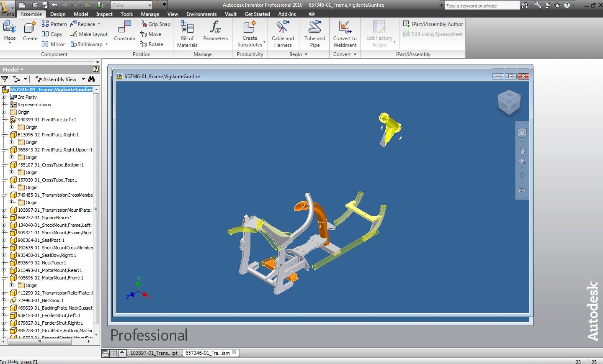Viewport: 603px width, 364px height.
Task: Click the Convert to Weldment button
Action: pyautogui.click(x=345, y=33)
